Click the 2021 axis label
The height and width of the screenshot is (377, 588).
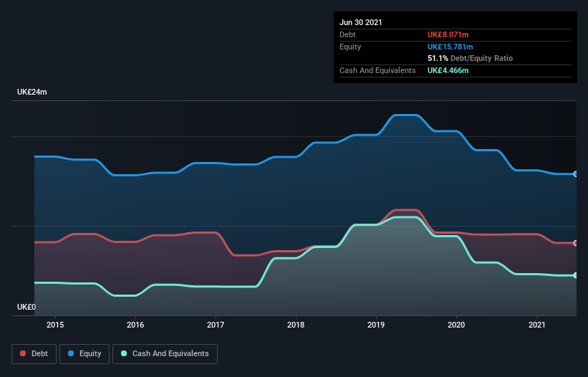[x=537, y=325]
